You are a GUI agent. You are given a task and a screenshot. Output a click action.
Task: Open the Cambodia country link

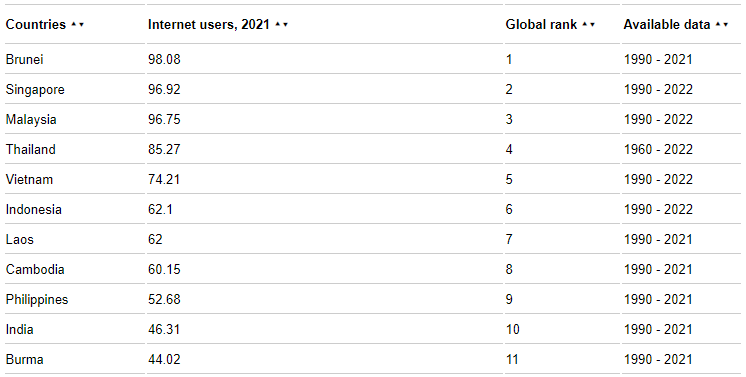(35, 269)
